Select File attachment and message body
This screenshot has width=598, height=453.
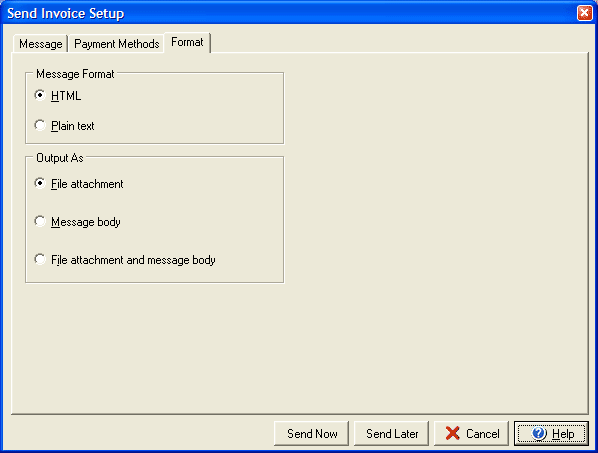tap(40, 259)
